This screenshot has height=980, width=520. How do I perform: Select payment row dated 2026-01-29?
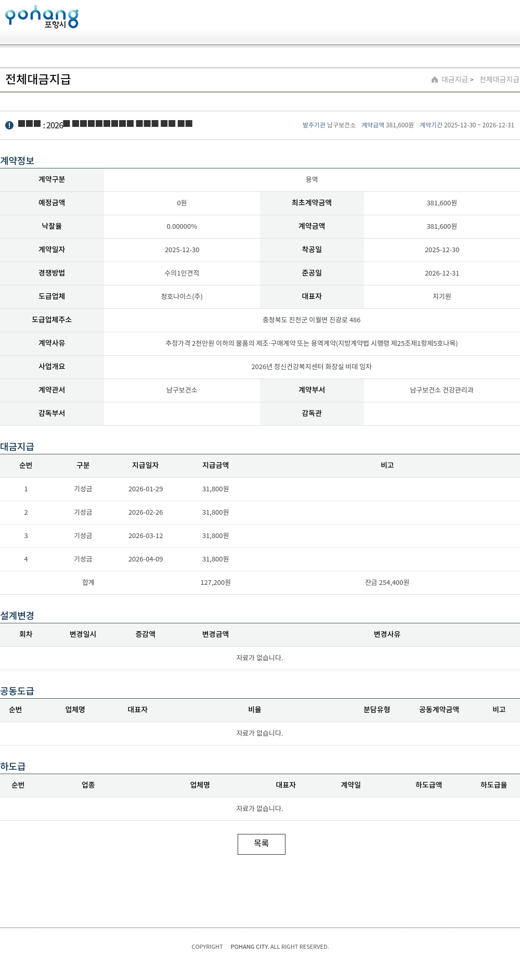(x=146, y=489)
